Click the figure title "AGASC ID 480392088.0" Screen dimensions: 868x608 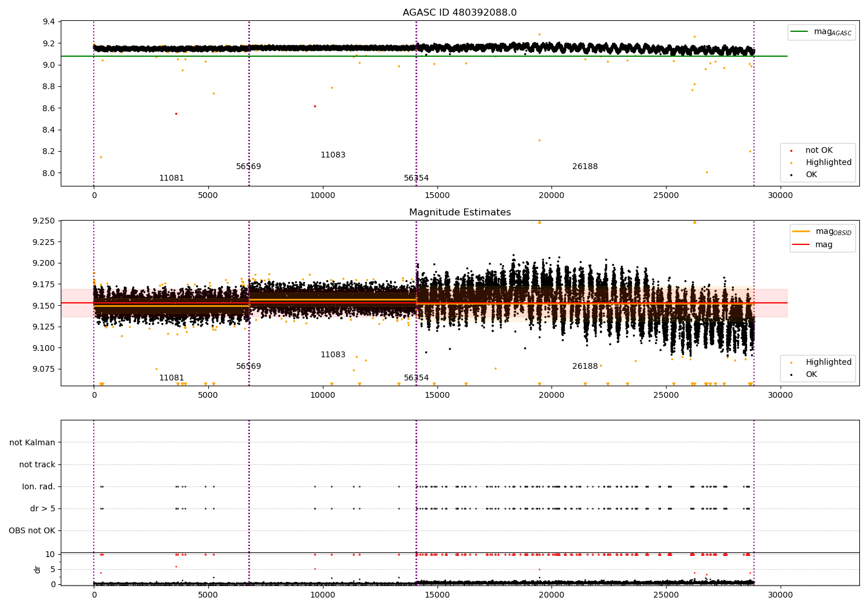(x=459, y=13)
